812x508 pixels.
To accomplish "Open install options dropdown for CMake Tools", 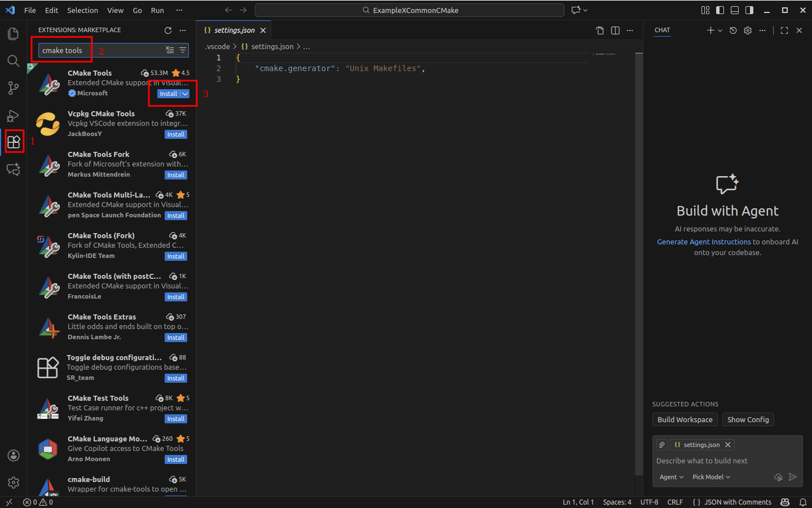I will click(185, 94).
